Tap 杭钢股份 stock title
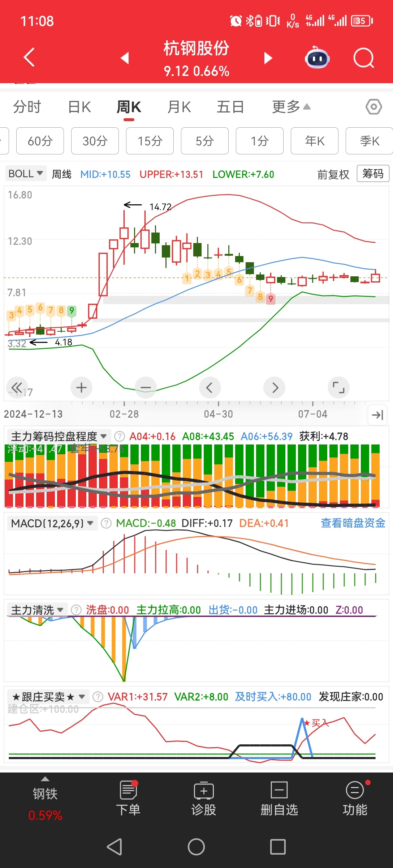The width and height of the screenshot is (393, 868). [x=196, y=48]
